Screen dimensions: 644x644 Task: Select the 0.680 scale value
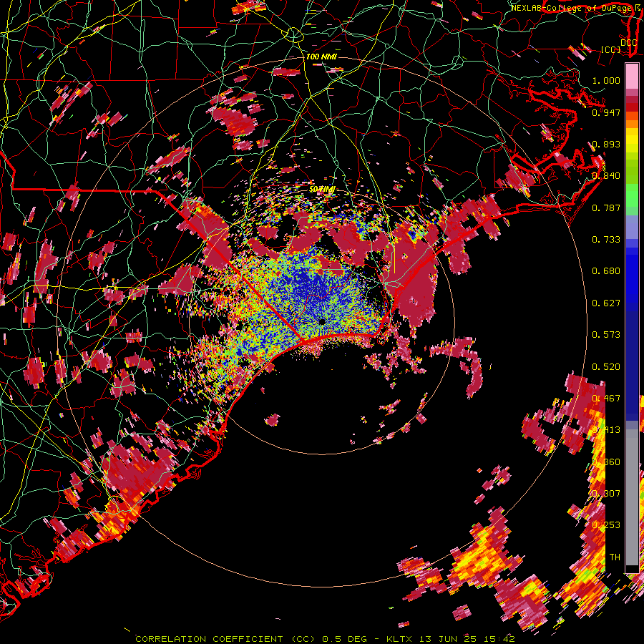pyautogui.click(x=606, y=271)
